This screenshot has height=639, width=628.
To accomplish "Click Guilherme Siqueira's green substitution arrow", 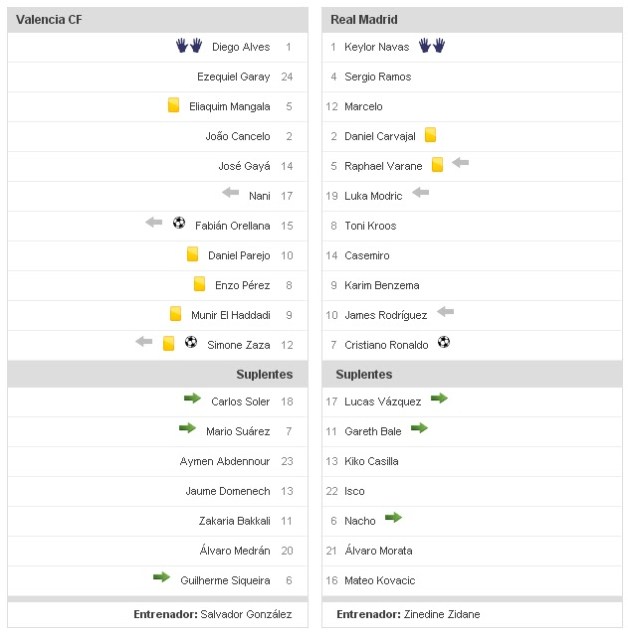I will [161, 578].
